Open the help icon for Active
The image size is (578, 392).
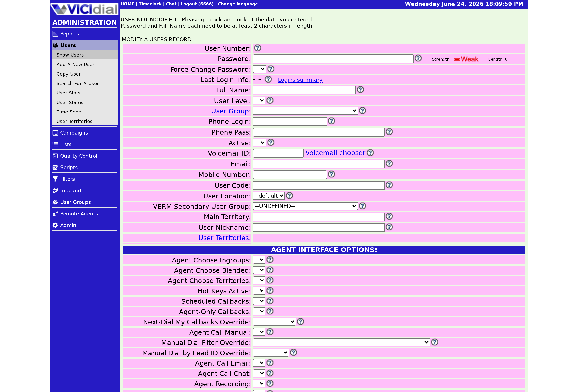pos(271,142)
